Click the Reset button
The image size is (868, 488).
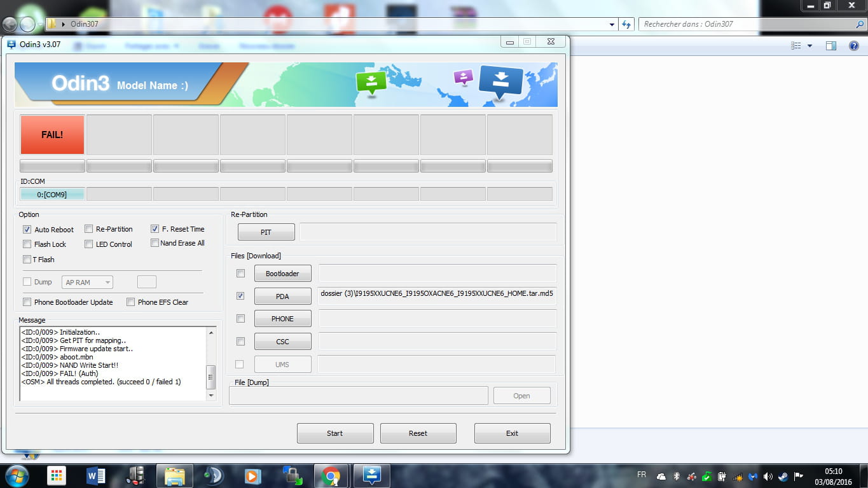tap(418, 433)
